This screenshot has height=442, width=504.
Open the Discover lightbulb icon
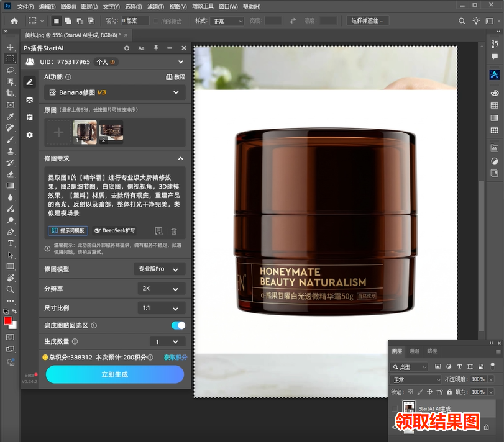tap(476, 21)
